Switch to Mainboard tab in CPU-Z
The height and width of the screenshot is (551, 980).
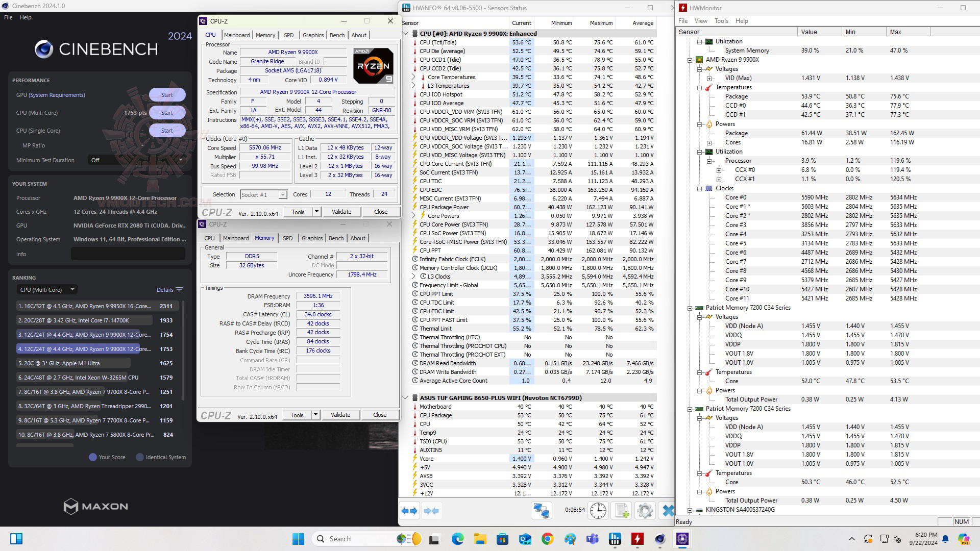click(237, 35)
